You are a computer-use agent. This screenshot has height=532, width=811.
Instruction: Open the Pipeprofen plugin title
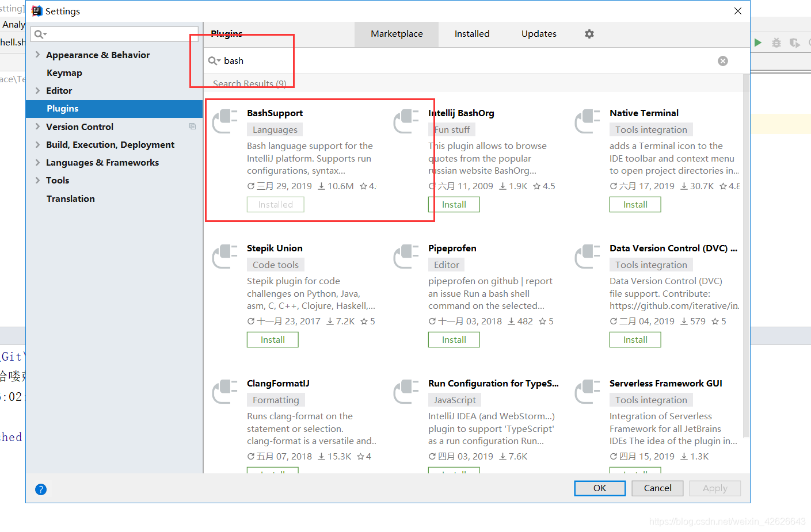(452, 248)
